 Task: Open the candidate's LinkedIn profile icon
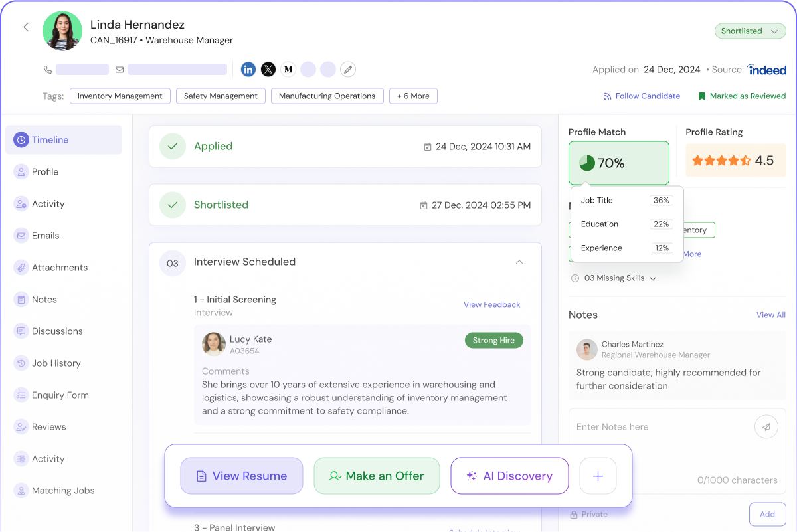tap(248, 69)
